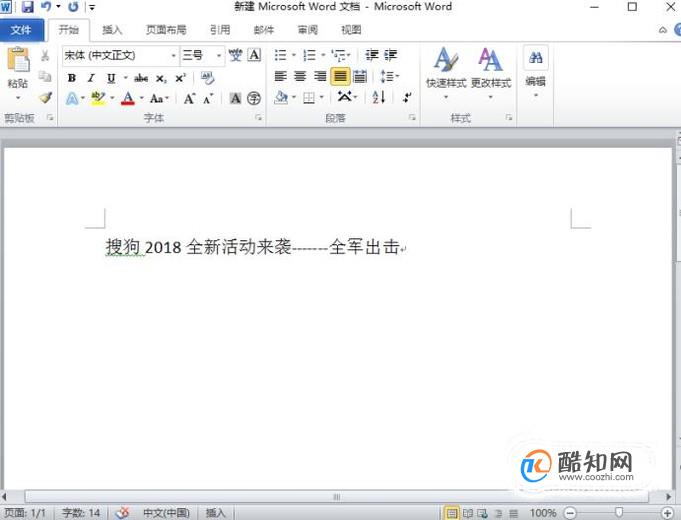
Task: Sort text A to Z
Action: 379,98
